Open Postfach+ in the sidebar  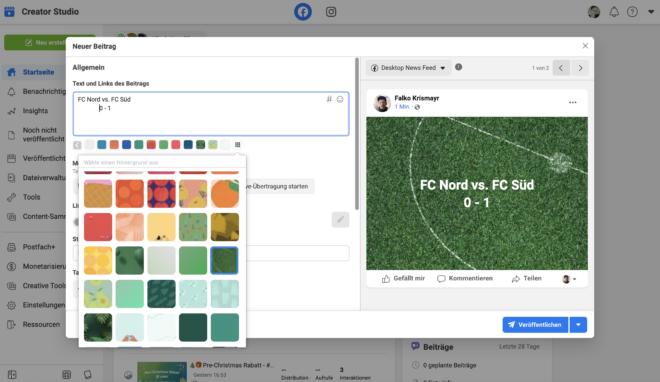(39, 247)
